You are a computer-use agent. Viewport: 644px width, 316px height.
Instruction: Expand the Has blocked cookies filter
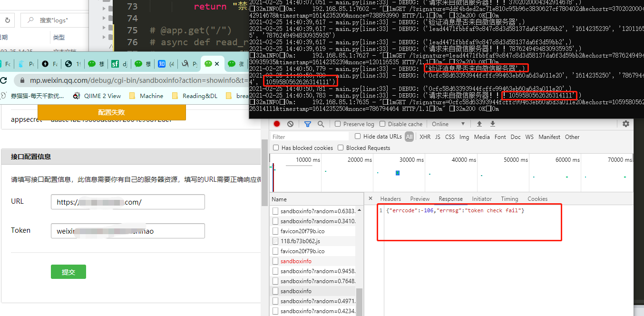(275, 148)
